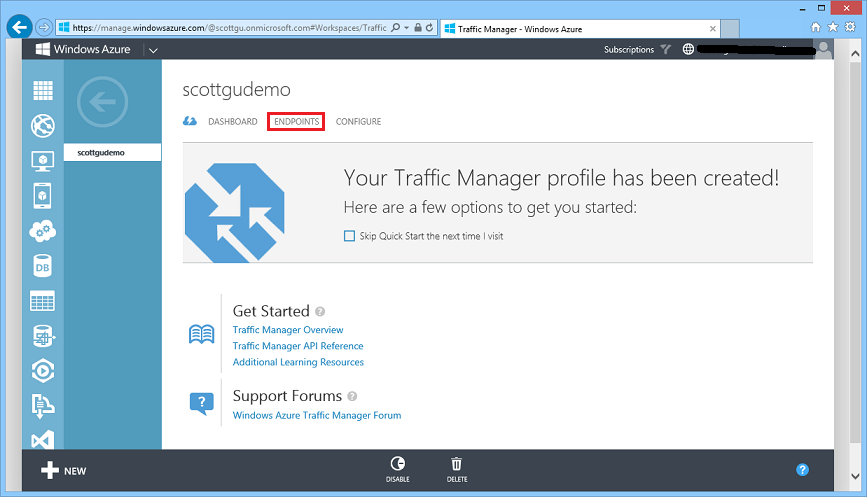
Task: Open Cloud Services gear-cloud icon in sidebar
Action: 43,231
